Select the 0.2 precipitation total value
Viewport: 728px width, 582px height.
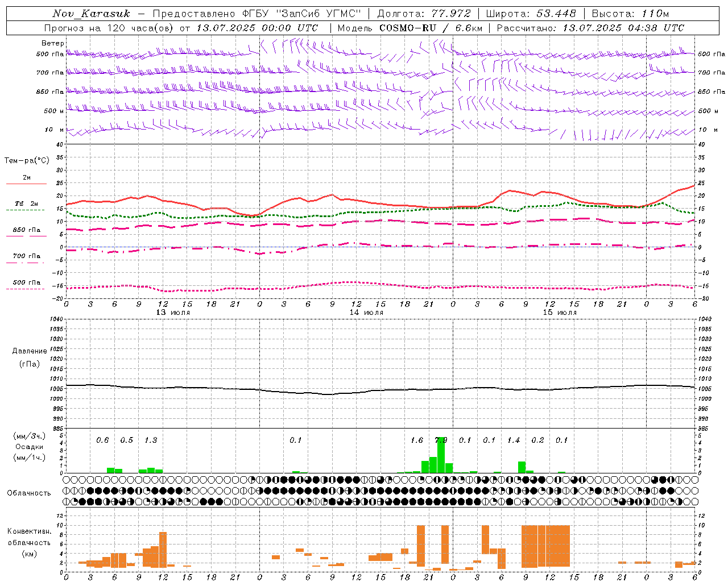coord(537,440)
